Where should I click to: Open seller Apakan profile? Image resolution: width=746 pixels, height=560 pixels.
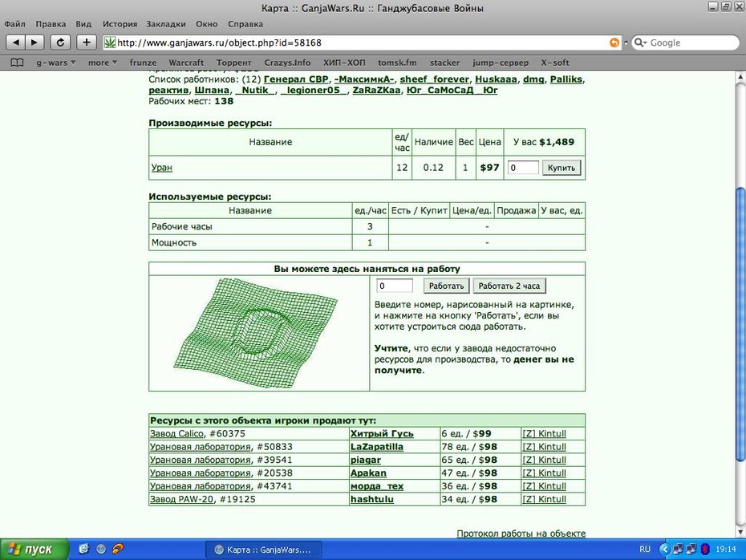point(368,473)
